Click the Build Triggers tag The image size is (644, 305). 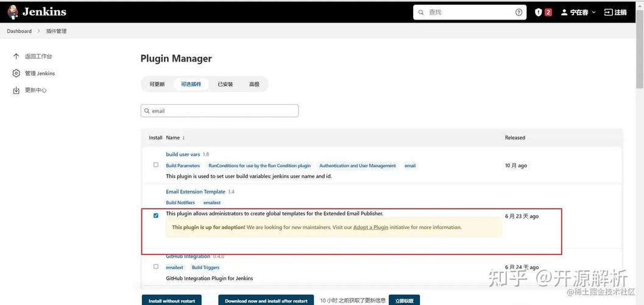point(205,267)
